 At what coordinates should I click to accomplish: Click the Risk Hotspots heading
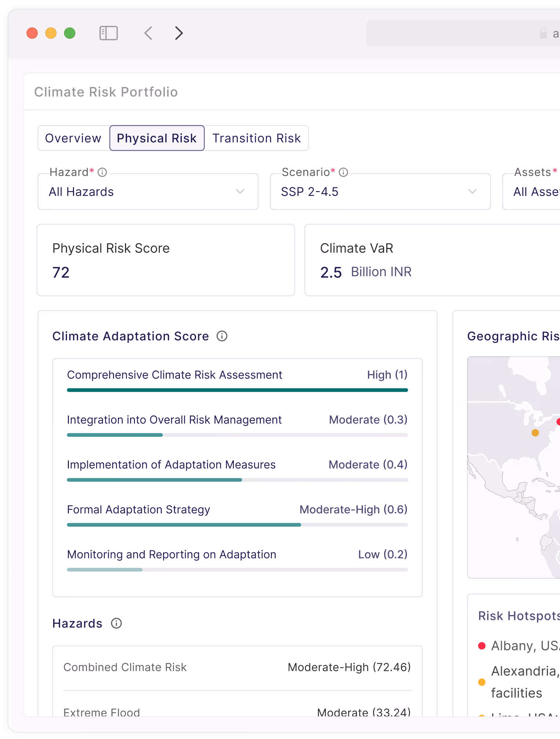point(519,616)
